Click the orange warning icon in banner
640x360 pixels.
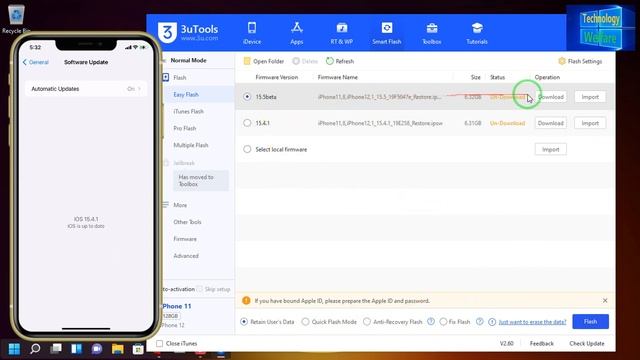pos(246,300)
